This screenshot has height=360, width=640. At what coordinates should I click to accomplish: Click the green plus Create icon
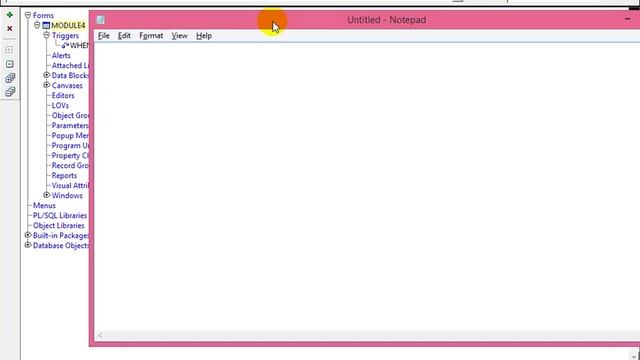click(x=10, y=15)
